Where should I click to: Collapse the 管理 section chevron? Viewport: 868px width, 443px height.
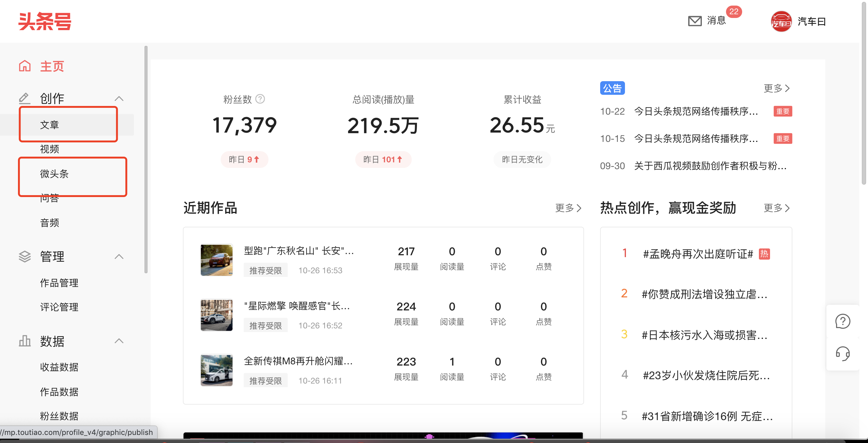click(x=119, y=257)
